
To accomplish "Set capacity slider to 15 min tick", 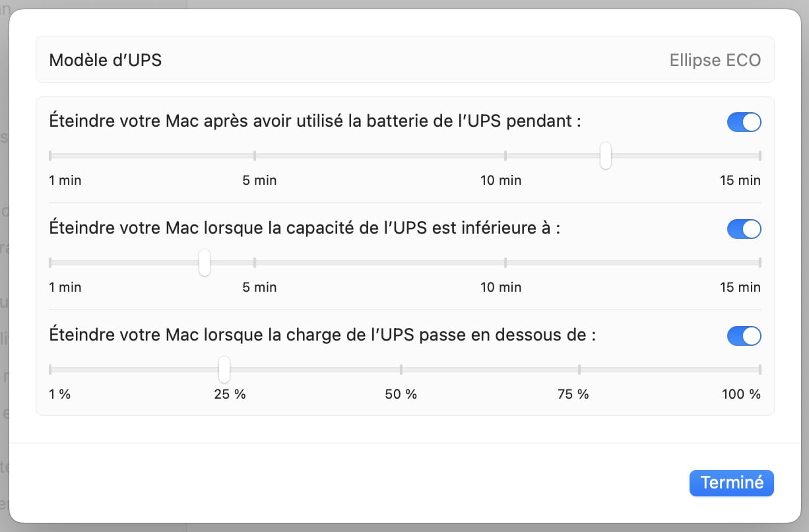I will tap(760, 263).
